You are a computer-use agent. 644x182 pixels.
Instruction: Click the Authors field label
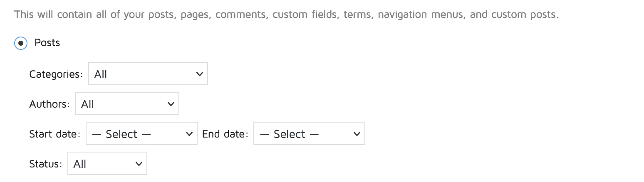click(50, 104)
